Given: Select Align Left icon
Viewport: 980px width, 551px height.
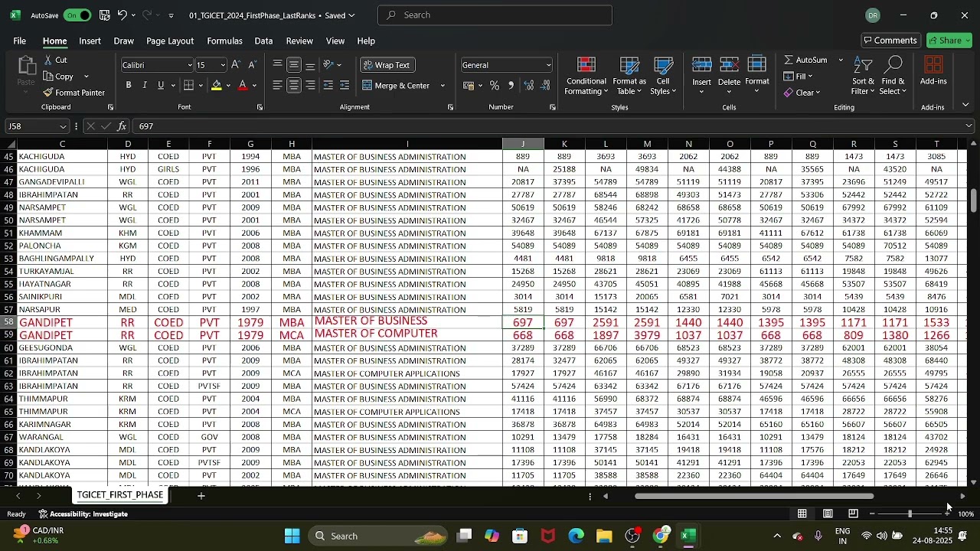Looking at the screenshot, I should [x=277, y=85].
